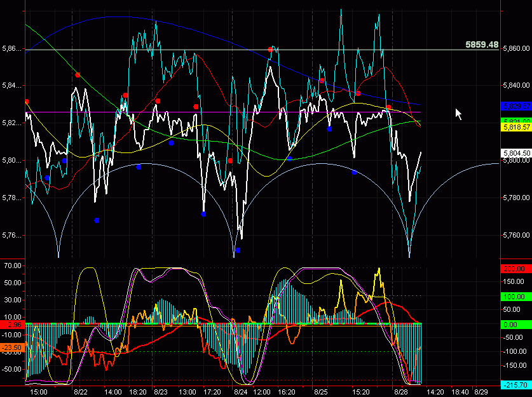The image size is (532, 397).
Task: Click the 5,840.00 right axis label
Action: pos(516,85)
